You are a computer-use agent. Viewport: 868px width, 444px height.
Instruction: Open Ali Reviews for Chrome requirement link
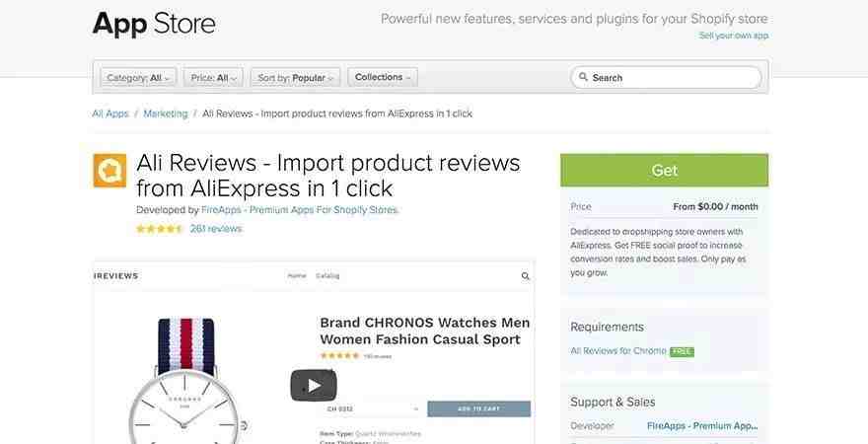tap(618, 351)
